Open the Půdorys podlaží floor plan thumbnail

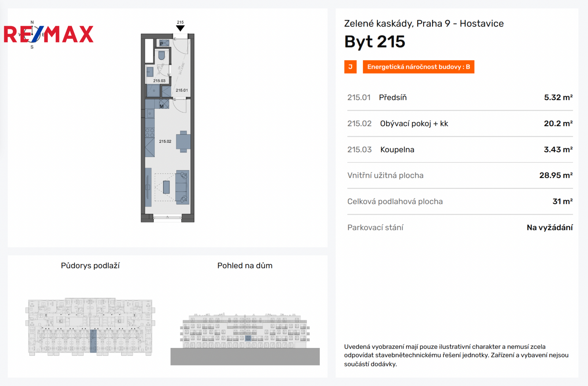(90, 326)
